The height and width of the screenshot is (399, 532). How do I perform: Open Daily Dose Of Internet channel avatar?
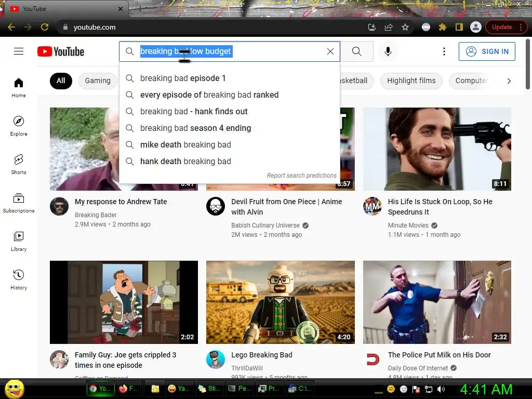pos(372,360)
